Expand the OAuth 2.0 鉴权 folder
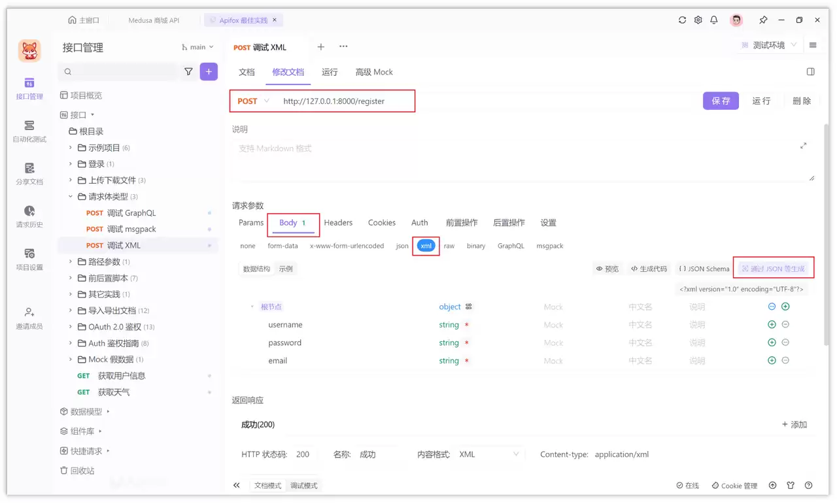 coord(71,327)
